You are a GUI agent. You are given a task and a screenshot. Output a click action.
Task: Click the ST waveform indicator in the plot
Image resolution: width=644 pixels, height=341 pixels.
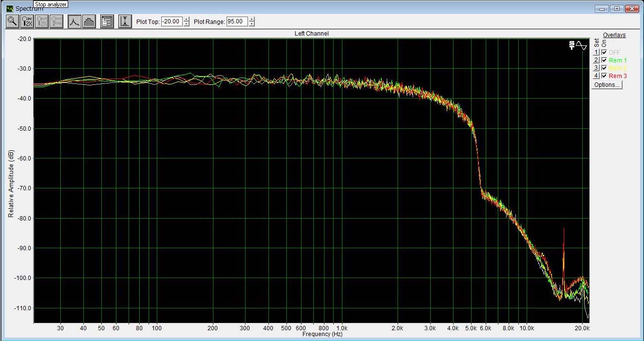578,45
